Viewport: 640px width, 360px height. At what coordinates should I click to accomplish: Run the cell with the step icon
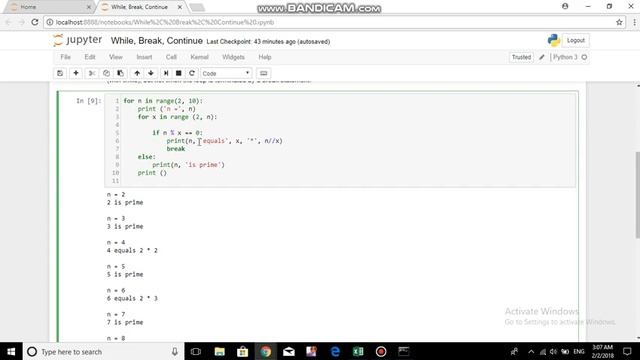[166, 73]
